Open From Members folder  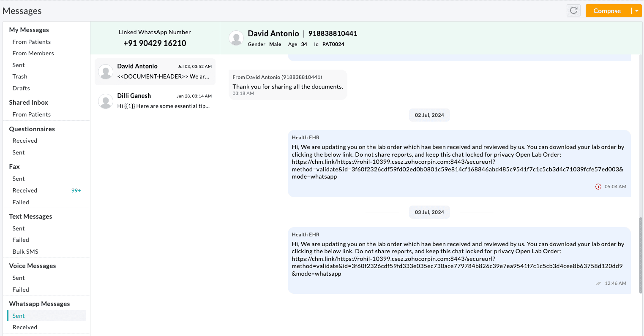pyautogui.click(x=33, y=53)
